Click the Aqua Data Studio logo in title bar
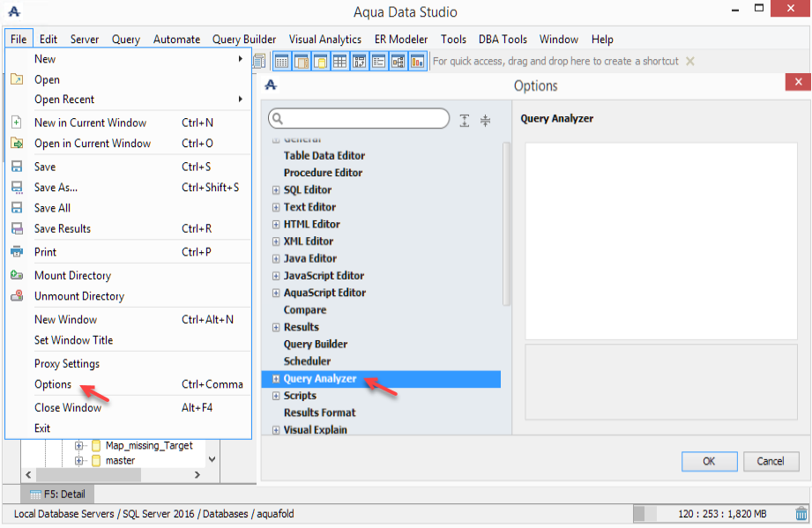This screenshot has width=812, height=528. (14, 11)
